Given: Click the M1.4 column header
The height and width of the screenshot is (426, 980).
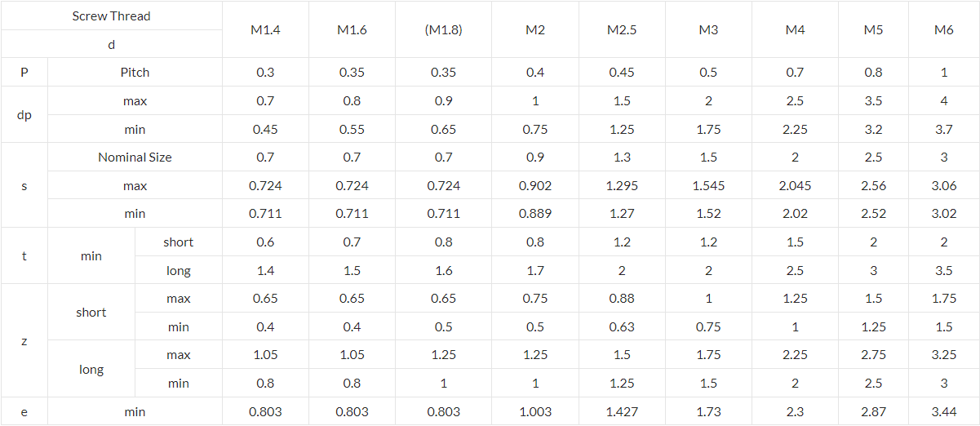Looking at the screenshot, I should coord(265,29).
